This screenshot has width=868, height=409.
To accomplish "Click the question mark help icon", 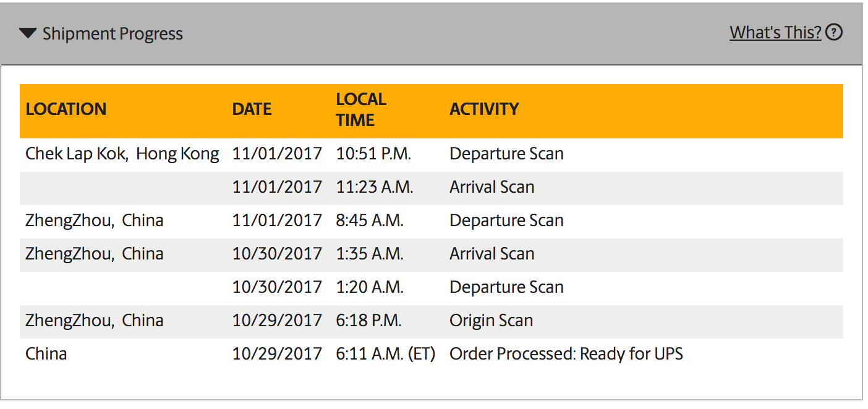I will click(x=834, y=32).
